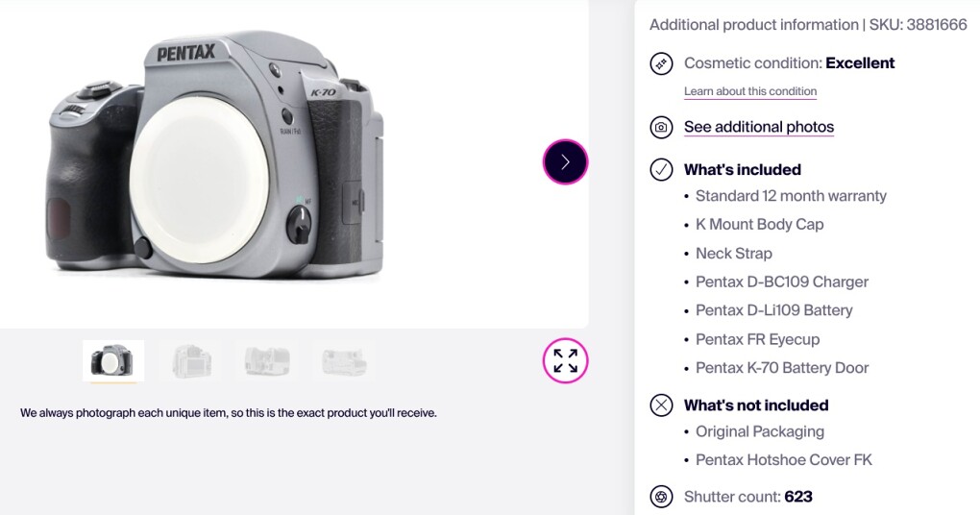Screen dimensions: 980x515
Task: Click the Shutter count 623 value
Action: coord(798,497)
